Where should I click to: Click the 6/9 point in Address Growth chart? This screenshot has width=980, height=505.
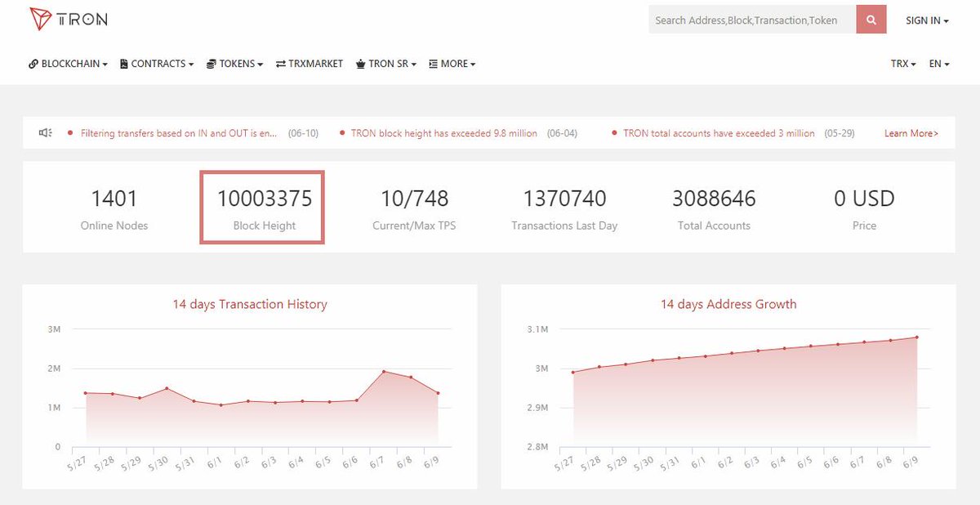pos(917,337)
